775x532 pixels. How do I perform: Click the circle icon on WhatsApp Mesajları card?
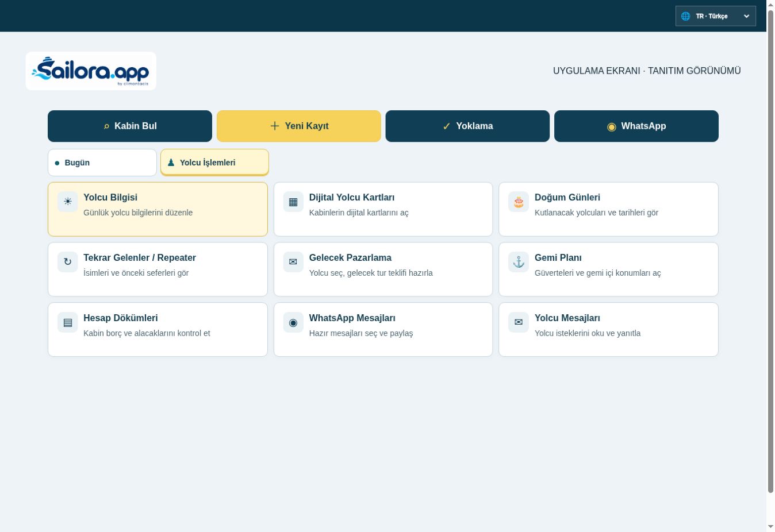point(293,322)
